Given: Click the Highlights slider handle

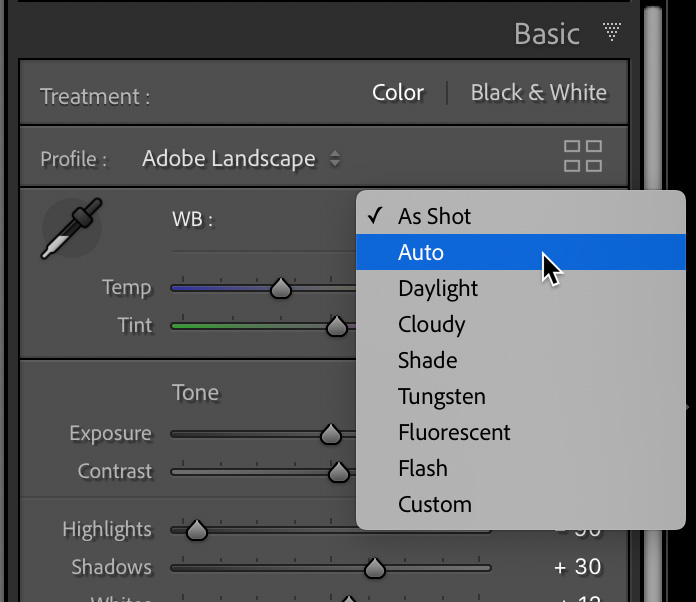Looking at the screenshot, I should [x=197, y=530].
